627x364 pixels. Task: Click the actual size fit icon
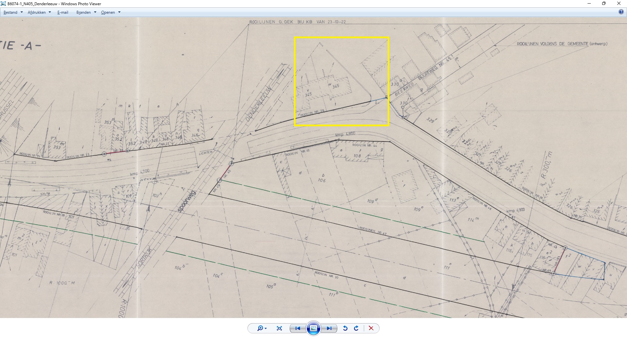click(x=279, y=328)
